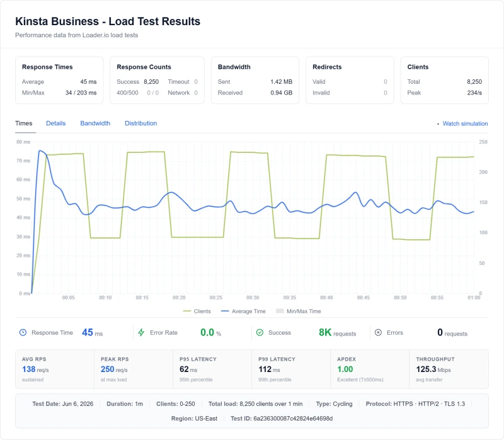Click the Duration: 1m entry
504x440 pixels.
coord(125,403)
